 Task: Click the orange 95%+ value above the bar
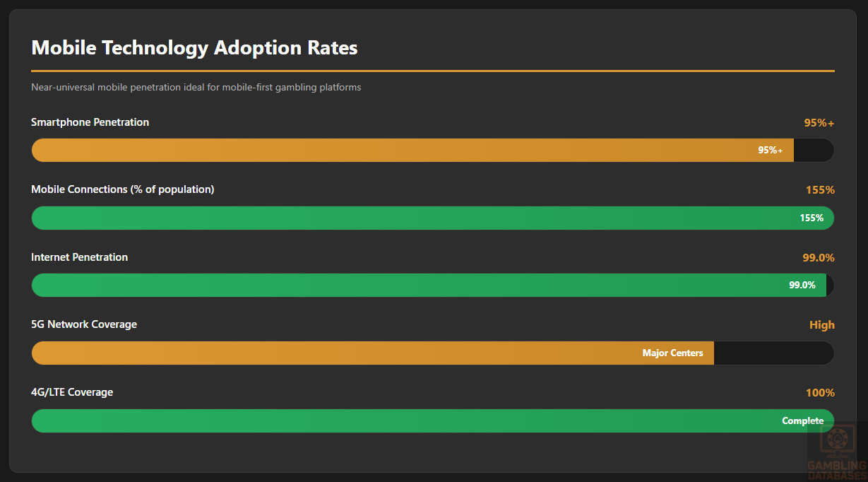[819, 123]
